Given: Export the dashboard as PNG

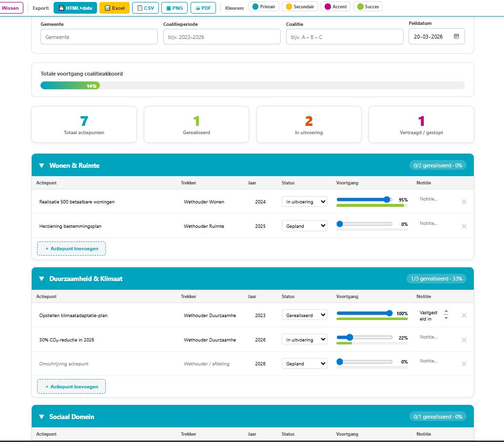Looking at the screenshot, I should tap(174, 8).
